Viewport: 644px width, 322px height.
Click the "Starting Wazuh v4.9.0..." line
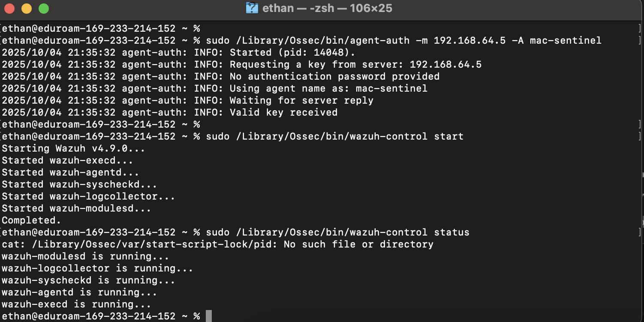pos(73,149)
